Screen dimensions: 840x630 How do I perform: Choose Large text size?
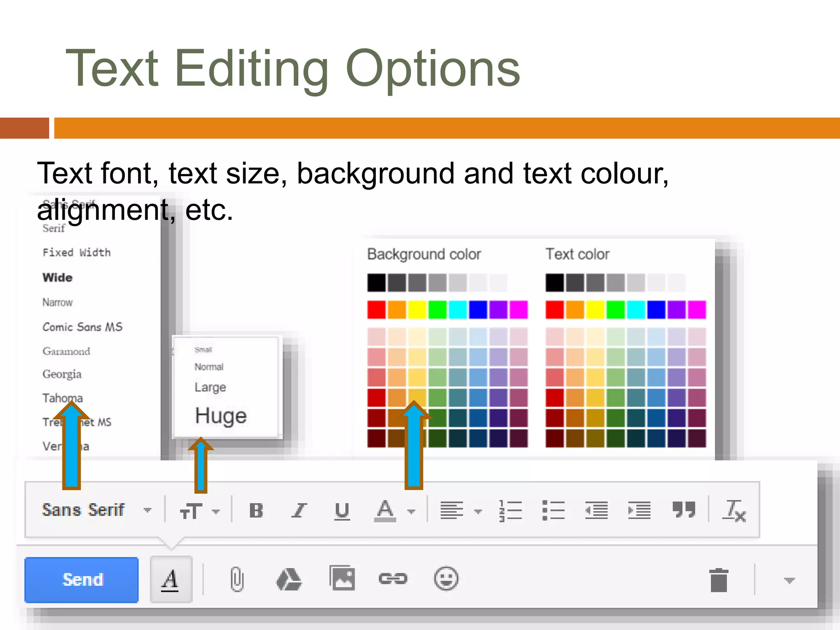[210, 387]
